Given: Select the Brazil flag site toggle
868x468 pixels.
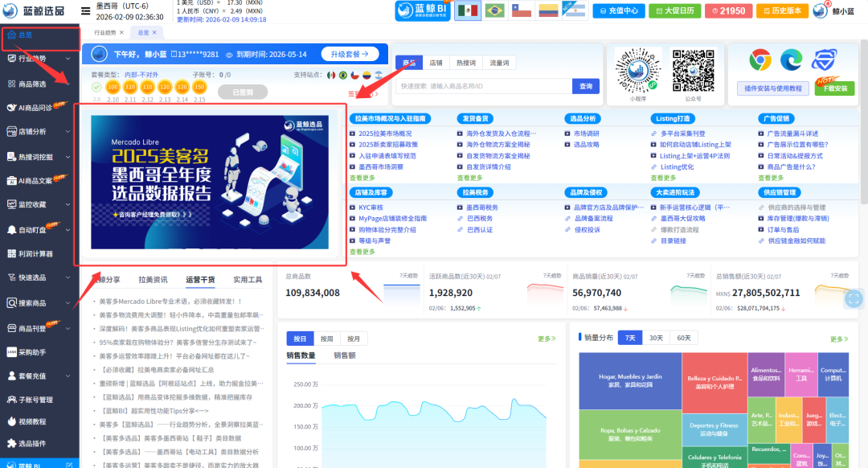Looking at the screenshot, I should click(x=493, y=10).
